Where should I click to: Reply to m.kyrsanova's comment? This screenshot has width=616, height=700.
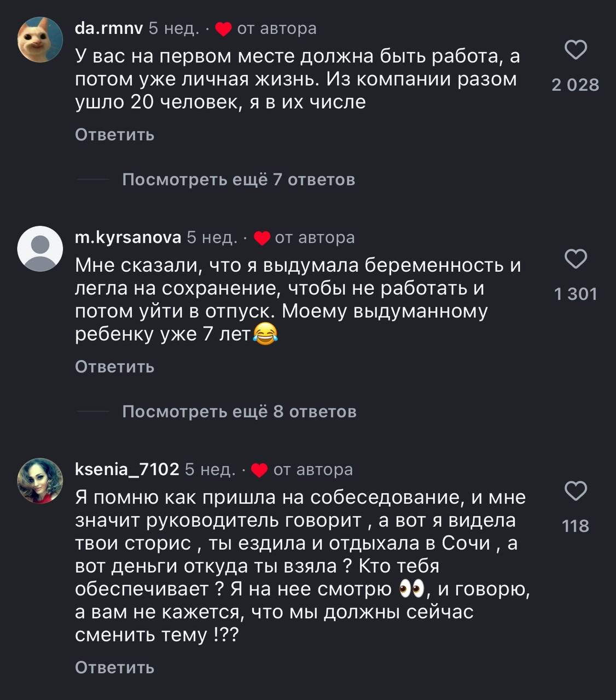[x=114, y=366]
